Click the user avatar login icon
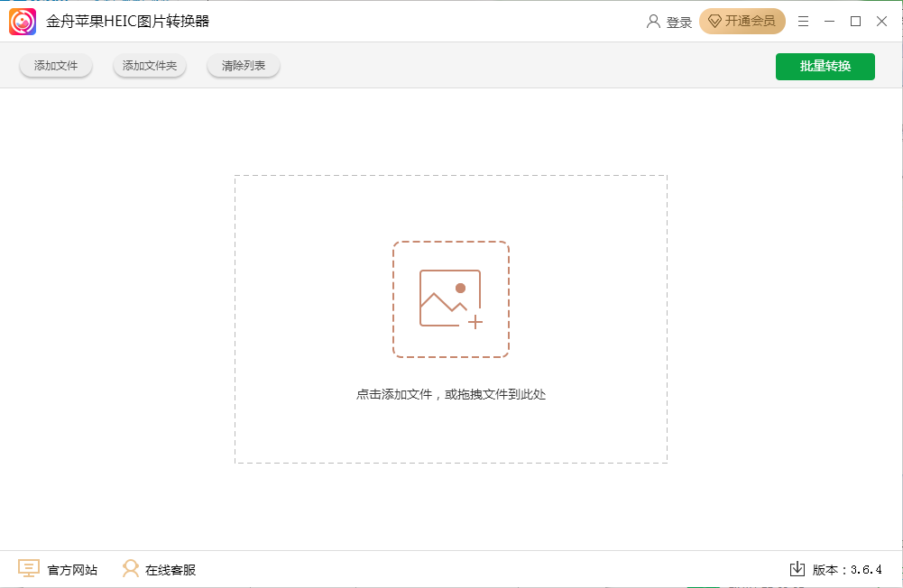 [653, 22]
